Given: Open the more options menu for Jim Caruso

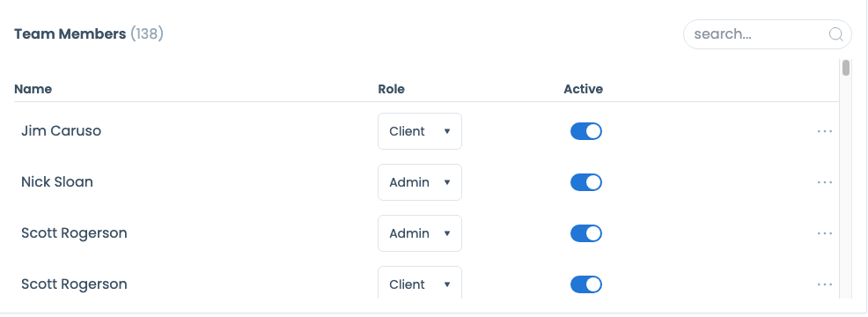Looking at the screenshot, I should coord(825,131).
